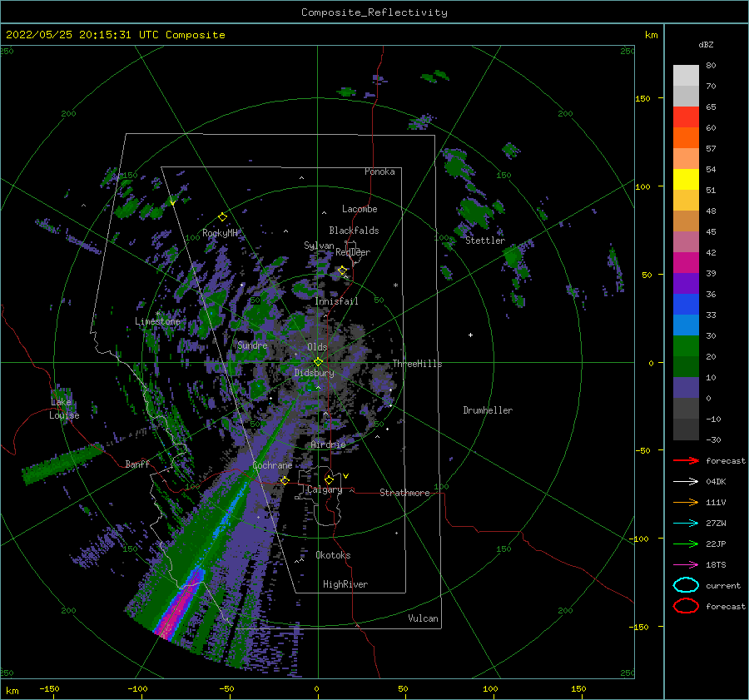Click the lightest gray swatch below 80 dBZ
This screenshot has width=749, height=700.
click(x=686, y=75)
